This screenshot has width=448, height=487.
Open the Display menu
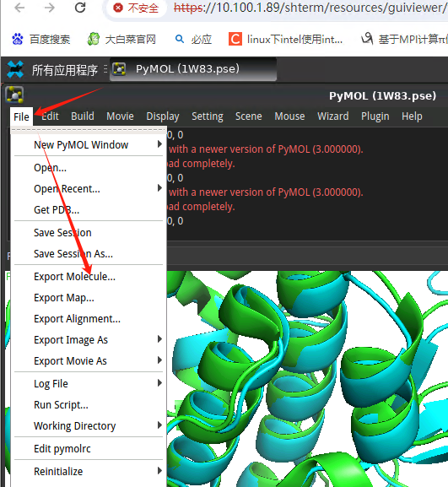pyautogui.click(x=163, y=116)
